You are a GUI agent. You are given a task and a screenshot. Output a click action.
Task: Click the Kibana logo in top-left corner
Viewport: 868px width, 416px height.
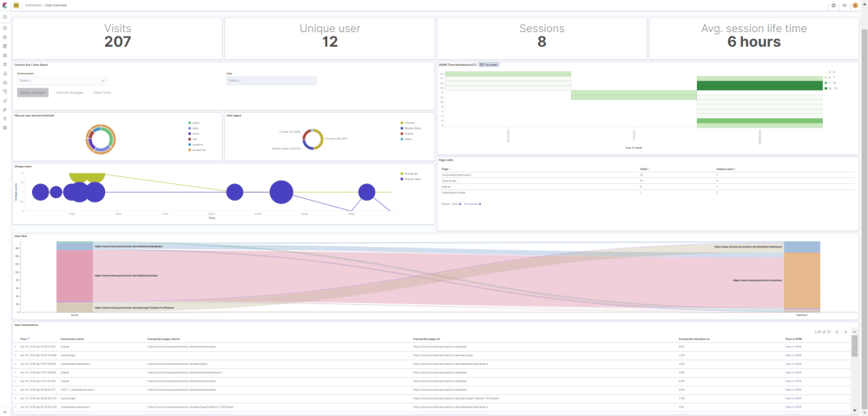(5, 5)
